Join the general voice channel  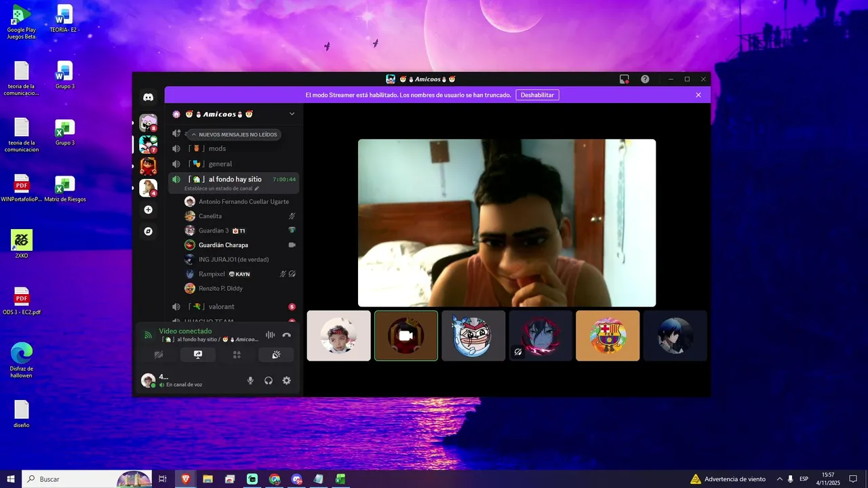233,164
